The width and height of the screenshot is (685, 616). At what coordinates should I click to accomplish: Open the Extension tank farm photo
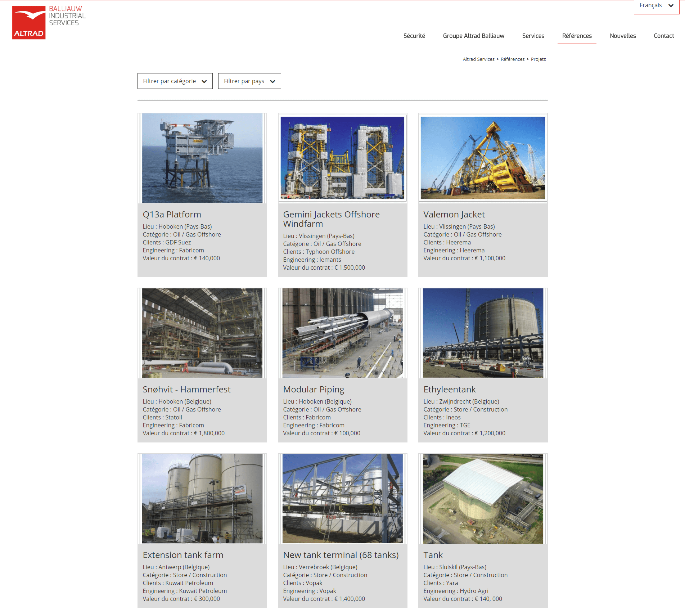point(202,499)
